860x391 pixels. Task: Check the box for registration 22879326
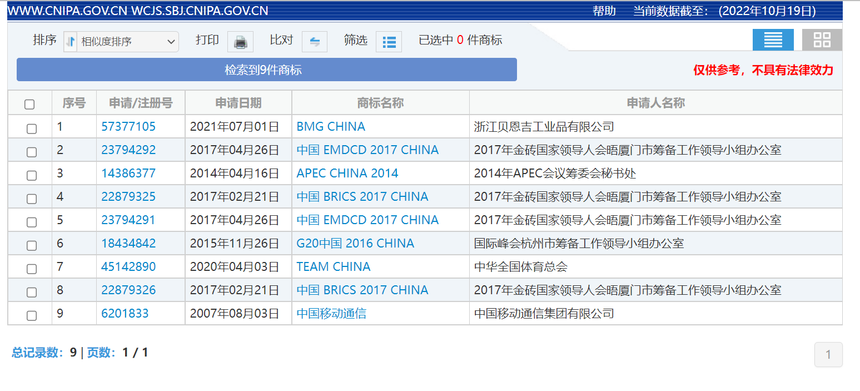(x=31, y=292)
